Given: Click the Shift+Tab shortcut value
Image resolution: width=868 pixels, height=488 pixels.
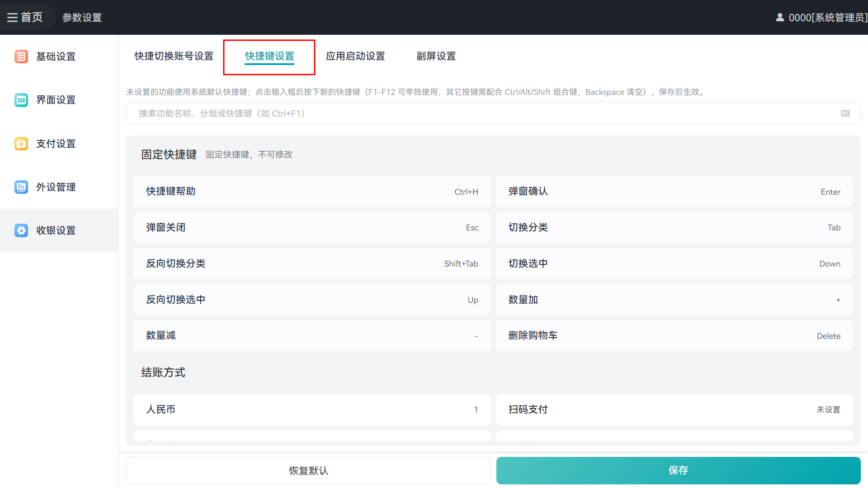Looking at the screenshot, I should tap(461, 263).
